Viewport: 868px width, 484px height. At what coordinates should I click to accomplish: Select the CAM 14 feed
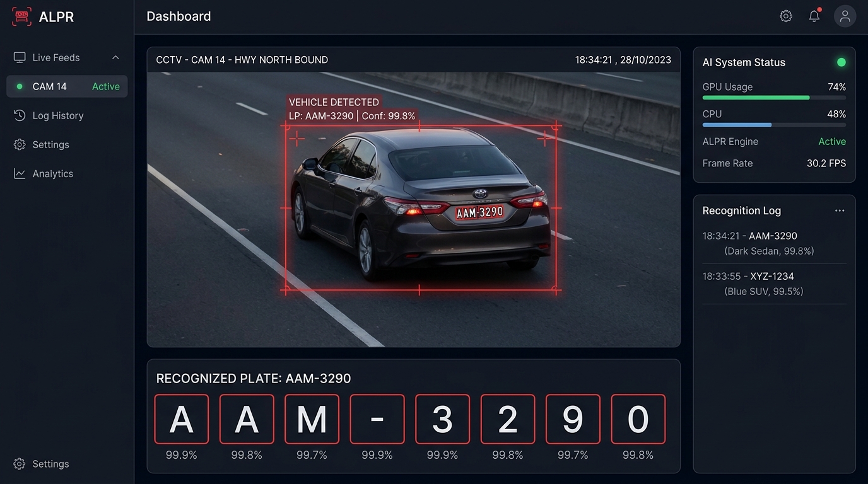67,86
